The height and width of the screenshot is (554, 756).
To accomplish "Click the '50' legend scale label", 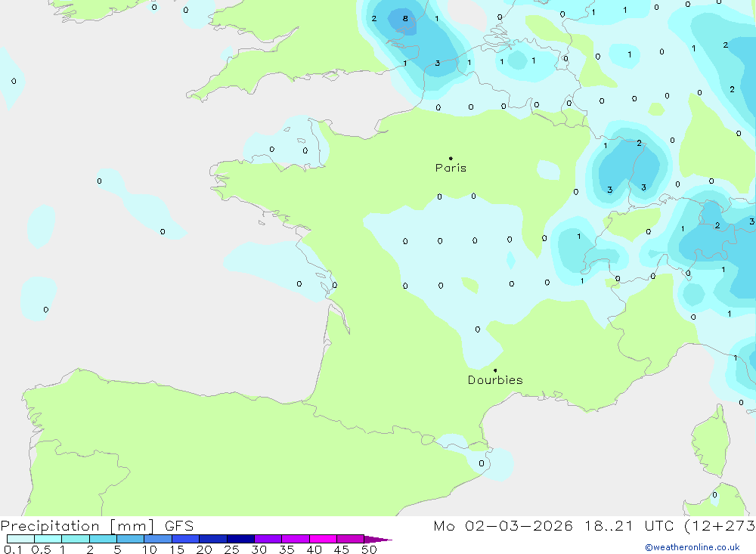I will (369, 549).
